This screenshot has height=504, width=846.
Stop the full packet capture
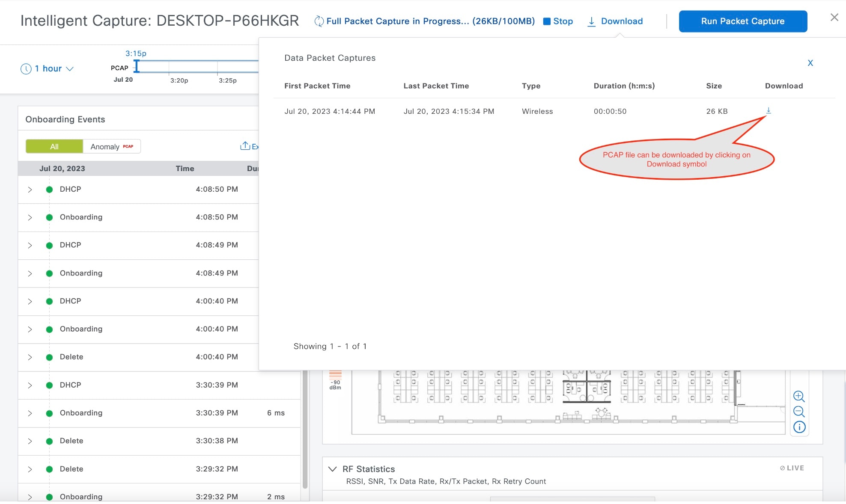coord(558,21)
